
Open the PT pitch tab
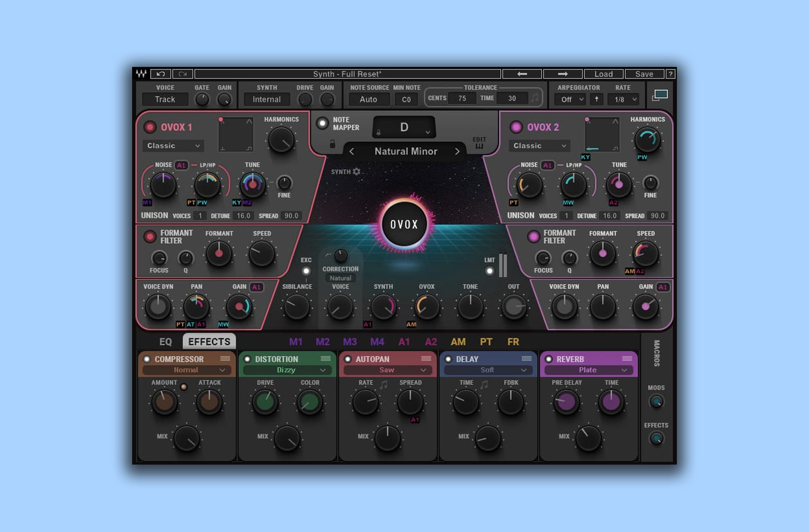(486, 341)
